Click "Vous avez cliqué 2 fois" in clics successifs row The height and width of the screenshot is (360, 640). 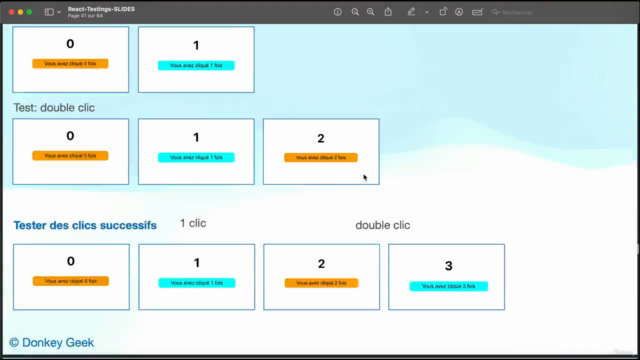coord(321,283)
